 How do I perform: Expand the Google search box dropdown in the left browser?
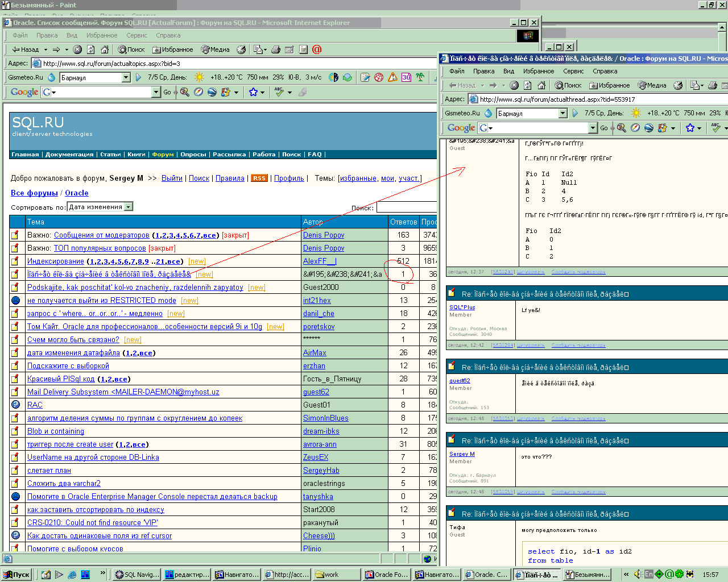[156, 92]
